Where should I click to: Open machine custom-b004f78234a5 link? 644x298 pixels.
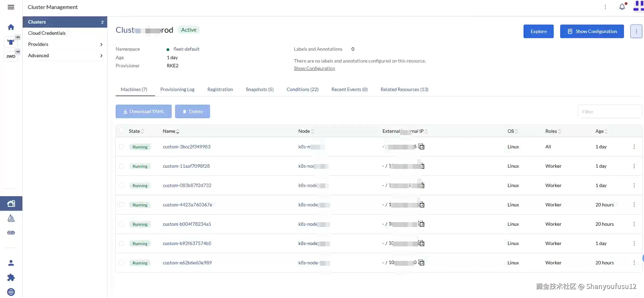coord(187,224)
